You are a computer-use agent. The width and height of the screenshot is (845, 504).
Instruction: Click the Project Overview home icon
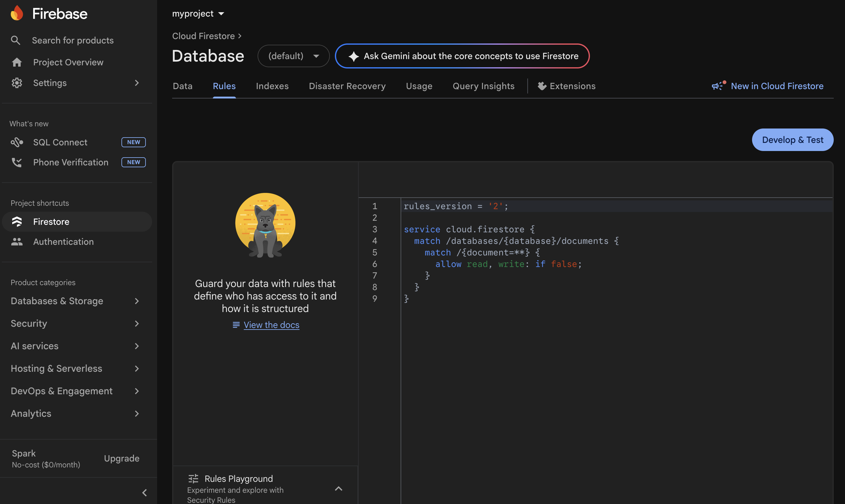point(17,62)
